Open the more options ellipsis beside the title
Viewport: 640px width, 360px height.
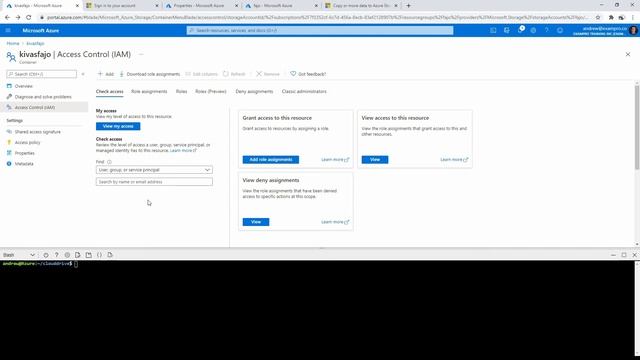[x=141, y=54]
